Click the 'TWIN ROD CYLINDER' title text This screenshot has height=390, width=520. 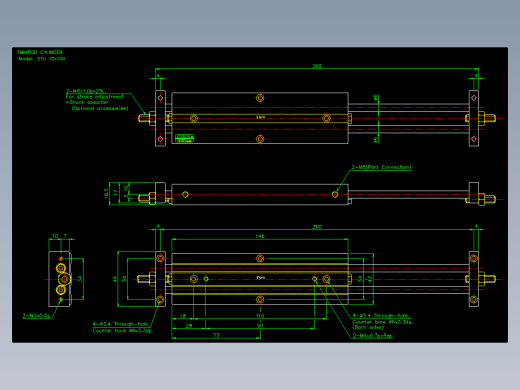[x=40, y=52]
